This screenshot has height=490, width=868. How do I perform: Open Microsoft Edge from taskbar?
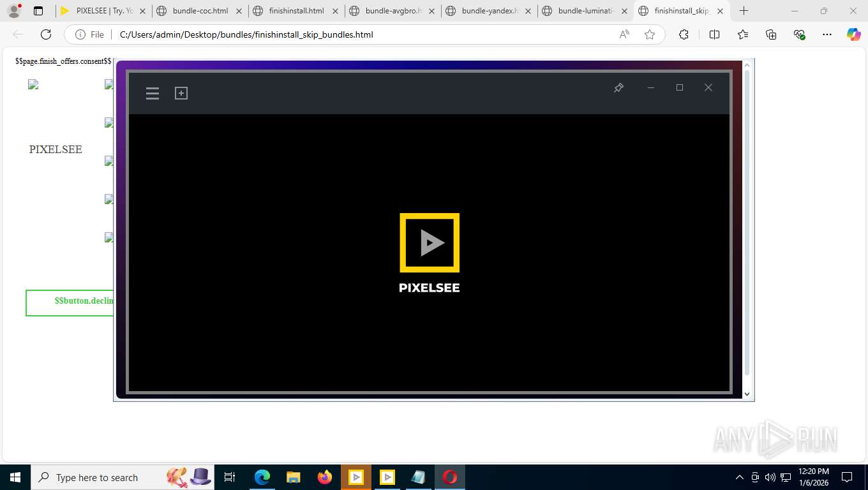click(x=262, y=477)
